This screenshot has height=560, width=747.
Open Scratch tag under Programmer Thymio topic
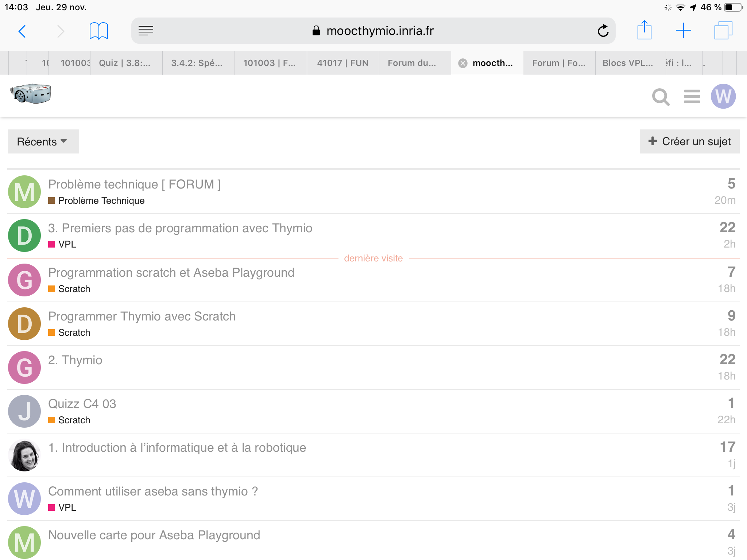pyautogui.click(x=69, y=332)
